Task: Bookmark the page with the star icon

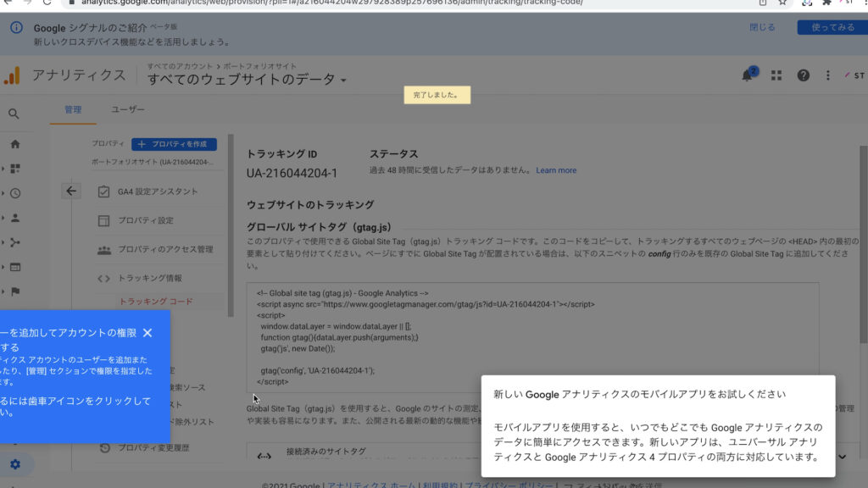Action: click(x=782, y=3)
